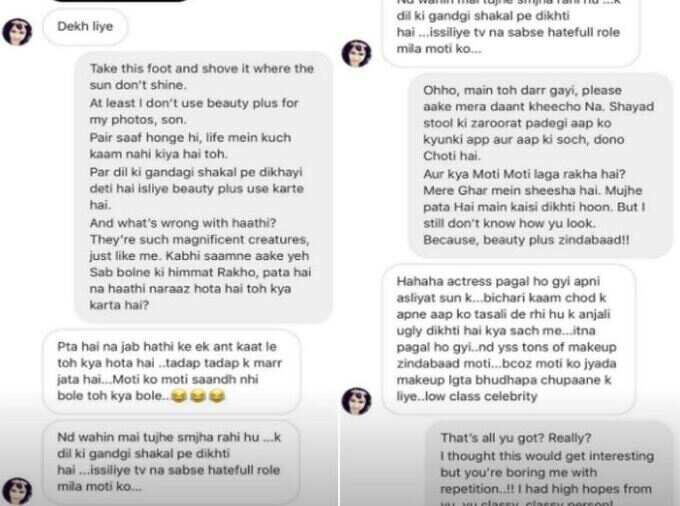The width and height of the screenshot is (680, 506).
Task: Tap the dark image edge above 'Dekh liye'
Action: (120, 1)
